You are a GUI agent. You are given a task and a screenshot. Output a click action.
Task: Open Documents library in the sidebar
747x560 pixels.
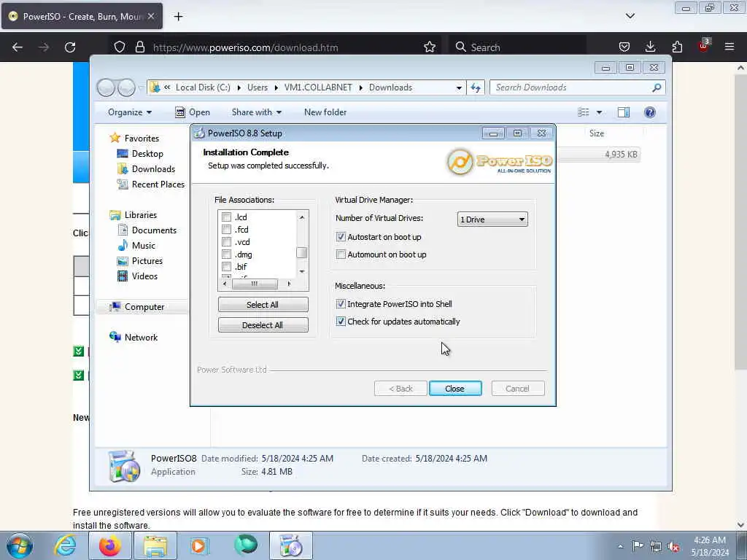pos(147,230)
